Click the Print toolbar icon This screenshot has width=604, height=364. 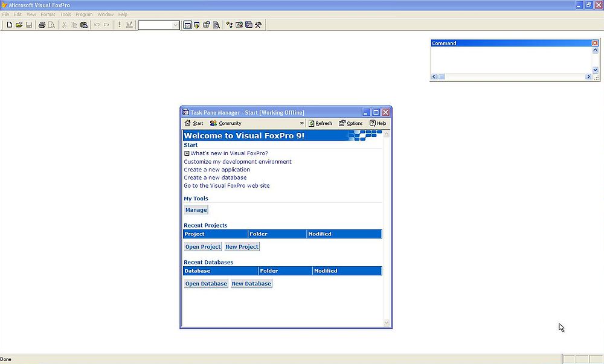42,25
